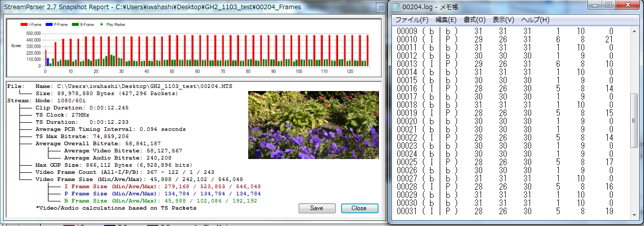
Task: Close the StreamParser Snapshot Report window with X
Action: pyautogui.click(x=380, y=8)
